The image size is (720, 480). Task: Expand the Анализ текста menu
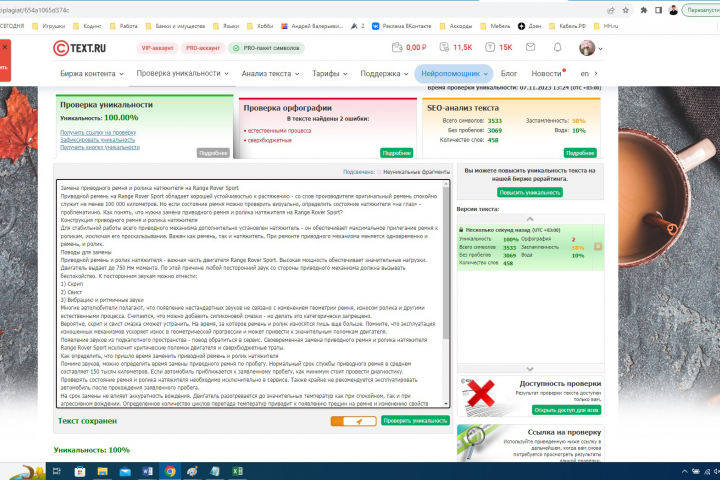(270, 73)
